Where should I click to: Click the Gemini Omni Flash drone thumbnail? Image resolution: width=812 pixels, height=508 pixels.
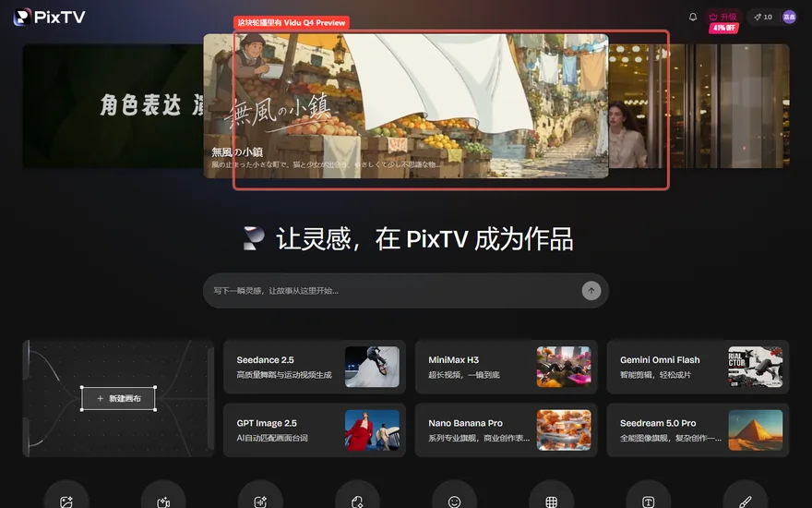click(x=755, y=367)
